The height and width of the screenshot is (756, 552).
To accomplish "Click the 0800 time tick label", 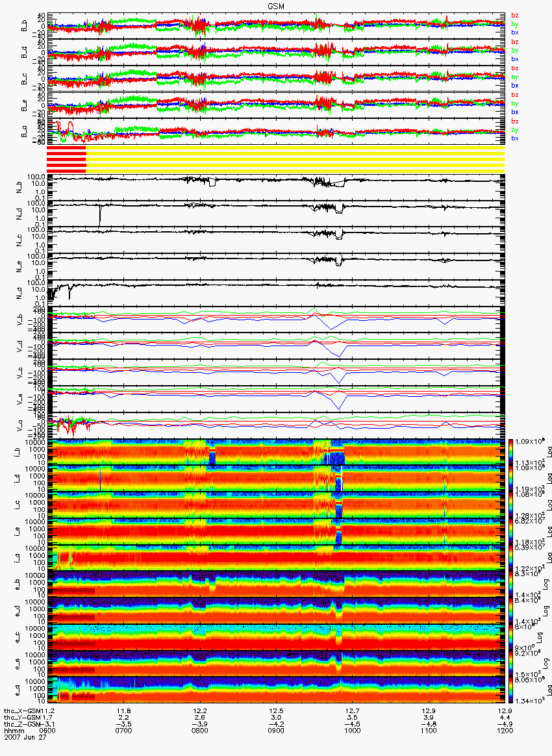I will (x=199, y=731).
